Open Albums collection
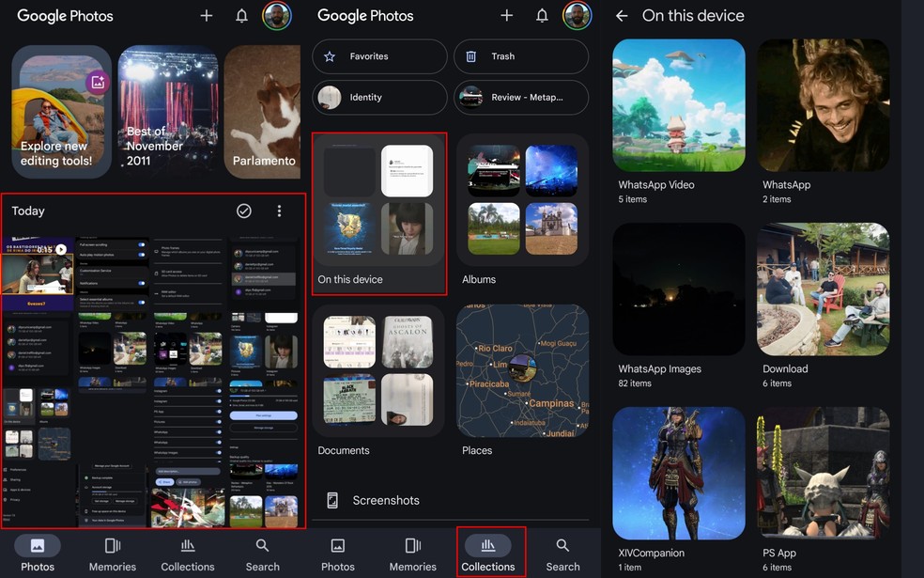Viewport: 924px width, 578px height. (522, 210)
